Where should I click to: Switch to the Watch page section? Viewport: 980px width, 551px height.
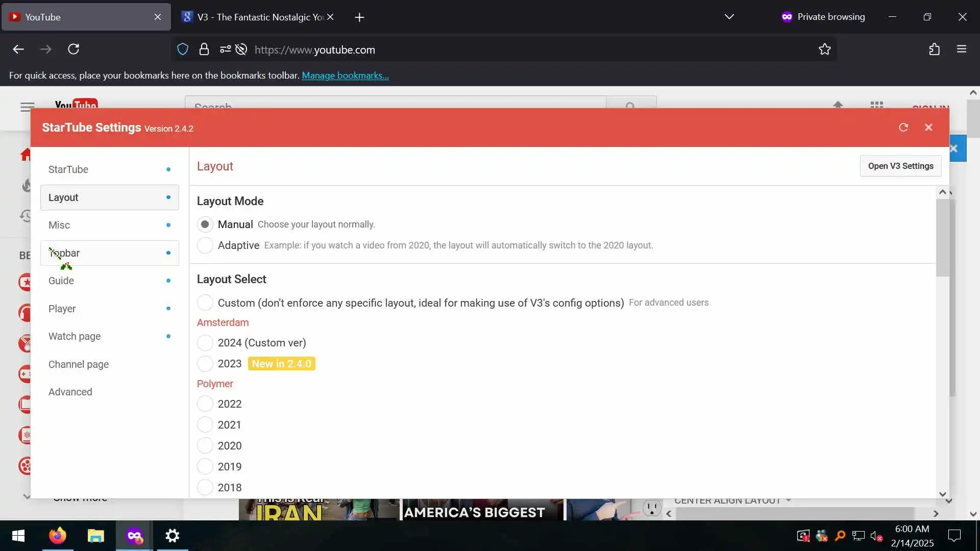(75, 336)
